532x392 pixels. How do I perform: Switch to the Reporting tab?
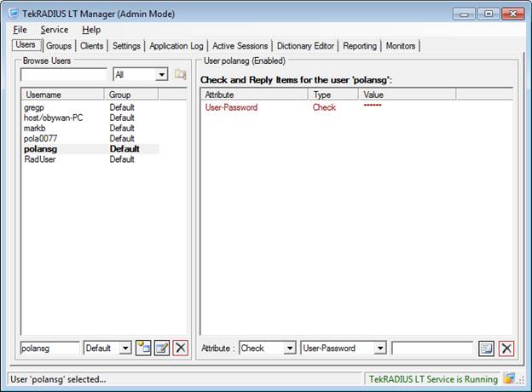coord(360,46)
